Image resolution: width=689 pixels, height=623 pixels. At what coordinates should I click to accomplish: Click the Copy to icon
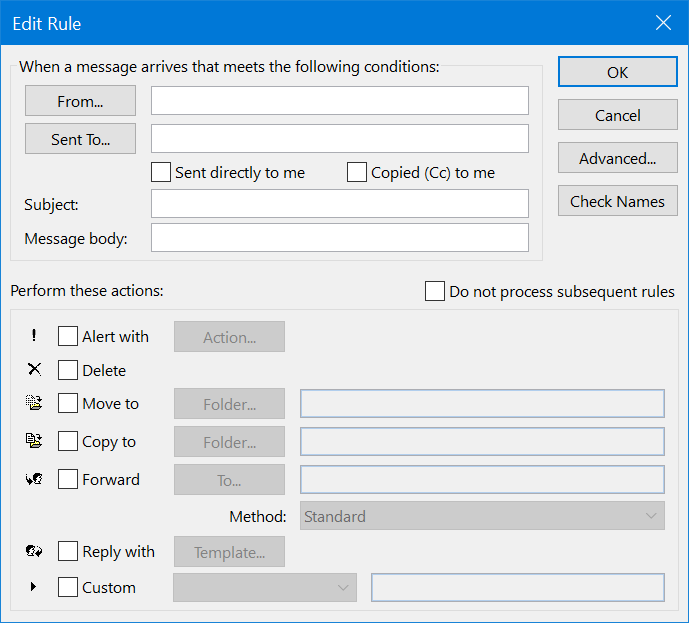pyautogui.click(x=34, y=441)
